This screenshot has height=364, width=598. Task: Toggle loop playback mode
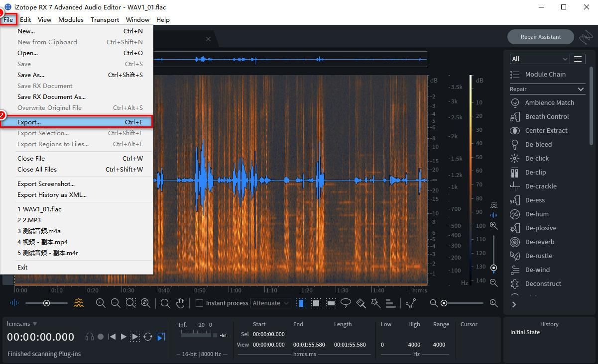(148, 337)
